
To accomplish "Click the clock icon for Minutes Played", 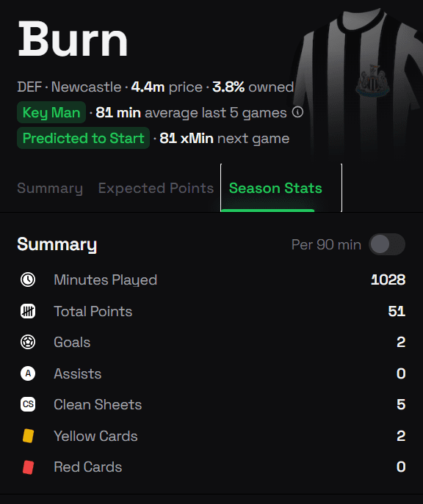I will pos(28,280).
